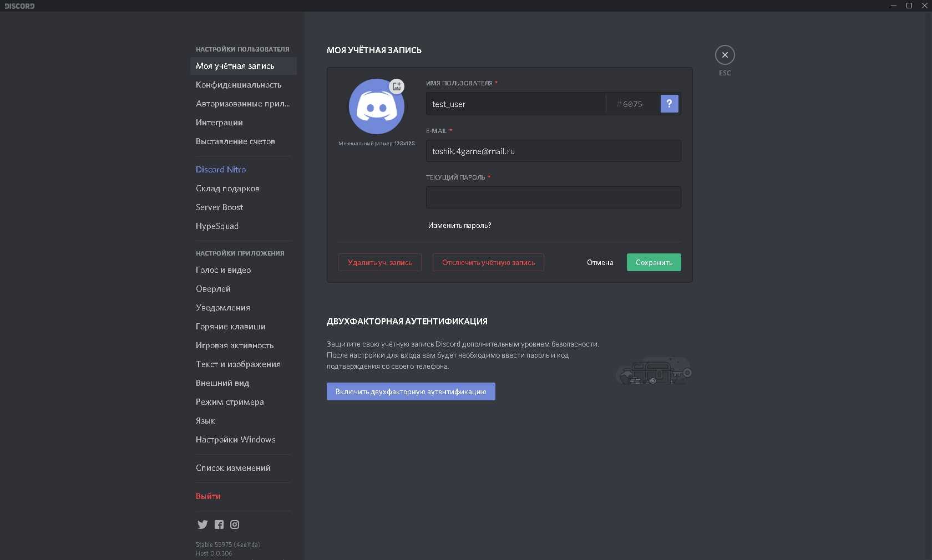Open Выставление счетов section
The image size is (932, 560).
(x=244, y=141)
